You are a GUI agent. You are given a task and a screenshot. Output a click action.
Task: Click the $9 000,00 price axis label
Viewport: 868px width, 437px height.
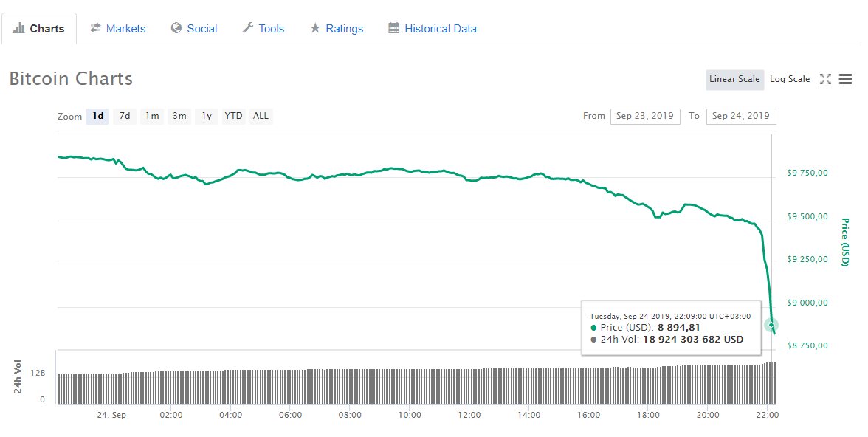(807, 303)
